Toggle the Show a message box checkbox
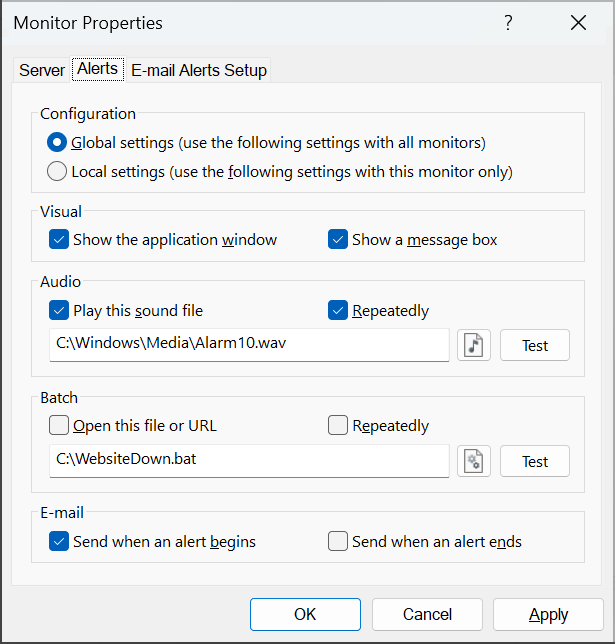The image size is (615, 644). click(338, 239)
